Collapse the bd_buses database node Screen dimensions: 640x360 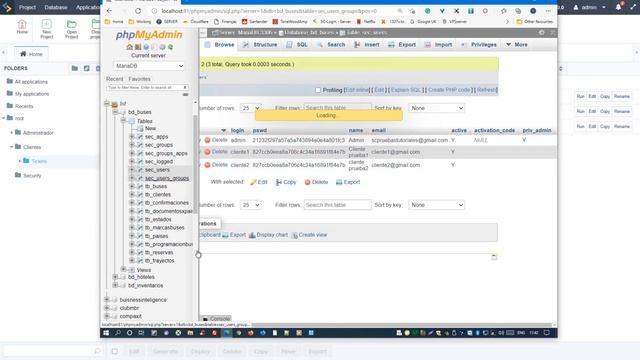(116, 112)
